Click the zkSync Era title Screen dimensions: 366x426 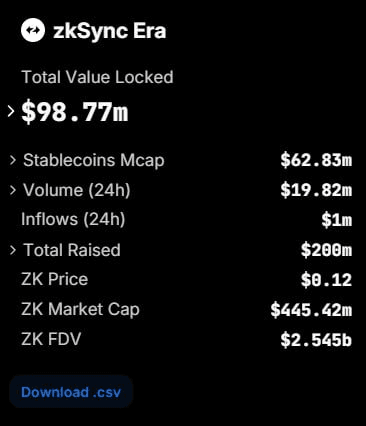pyautogui.click(x=110, y=31)
